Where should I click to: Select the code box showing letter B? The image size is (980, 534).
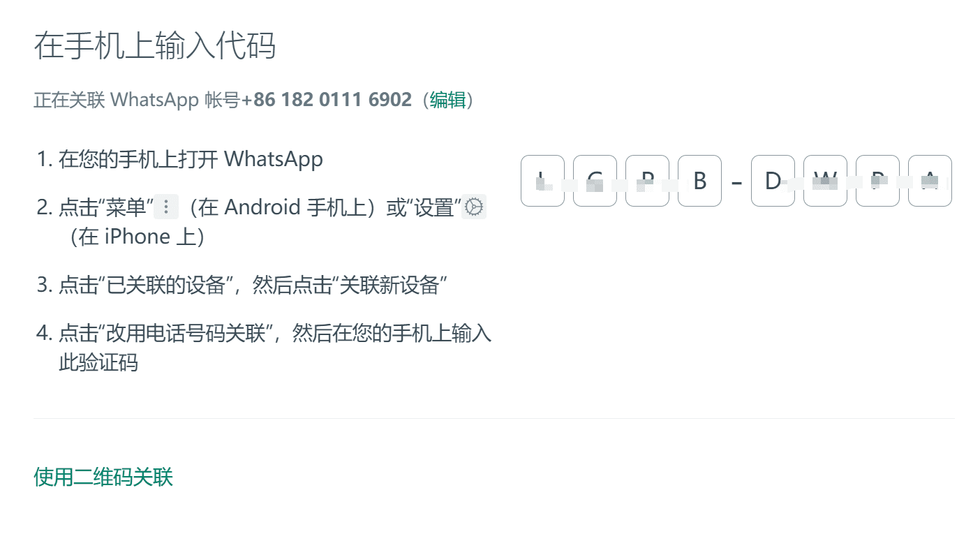699,181
